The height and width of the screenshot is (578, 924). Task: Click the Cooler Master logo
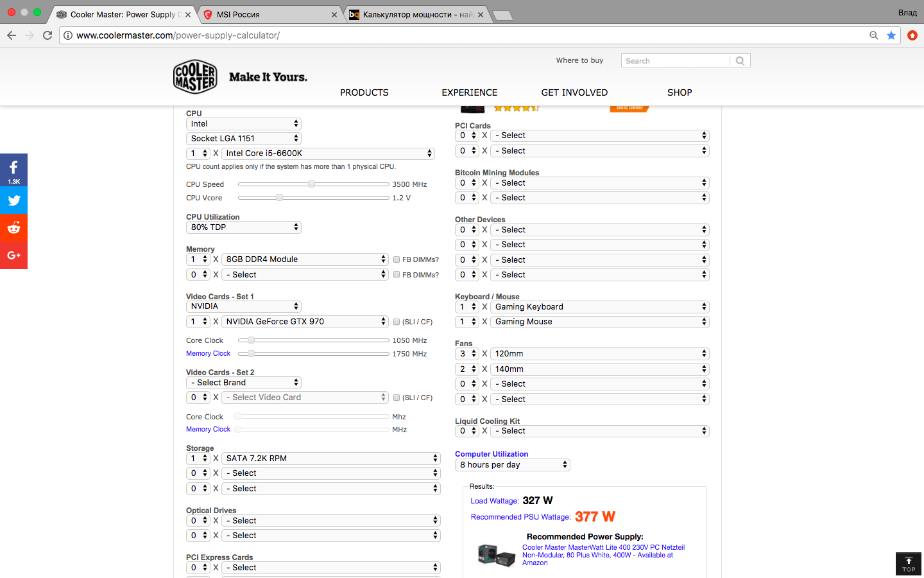[195, 77]
